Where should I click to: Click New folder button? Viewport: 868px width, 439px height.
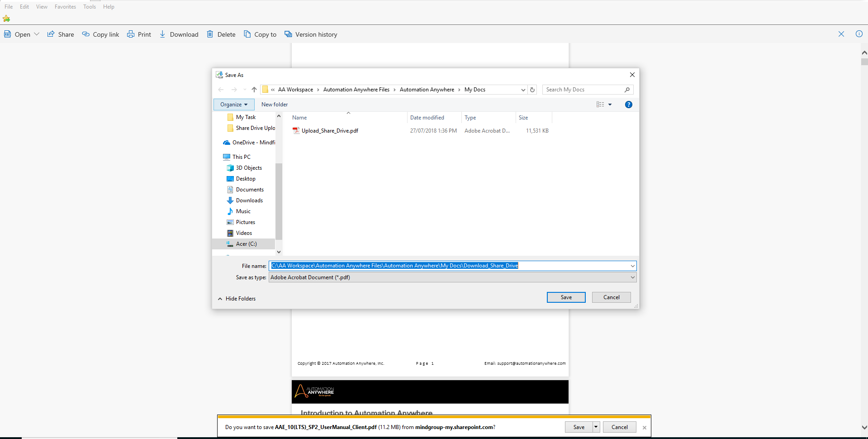pyautogui.click(x=275, y=105)
